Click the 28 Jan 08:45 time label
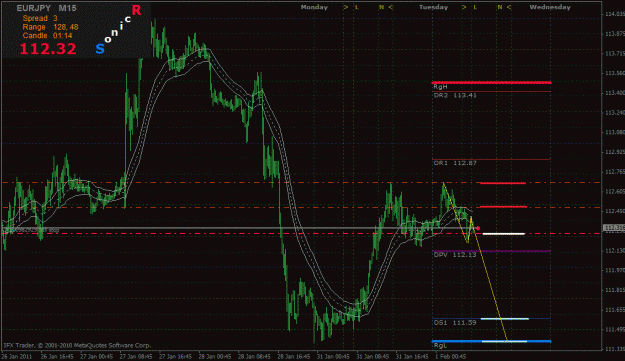Viewport: 625px width, 361px height. tap(254, 357)
